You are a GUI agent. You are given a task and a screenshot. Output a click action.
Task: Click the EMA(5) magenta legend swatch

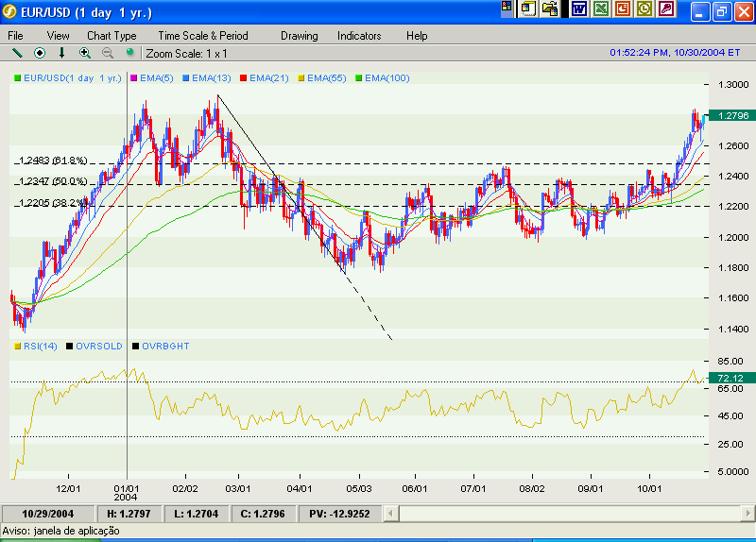coord(134,77)
